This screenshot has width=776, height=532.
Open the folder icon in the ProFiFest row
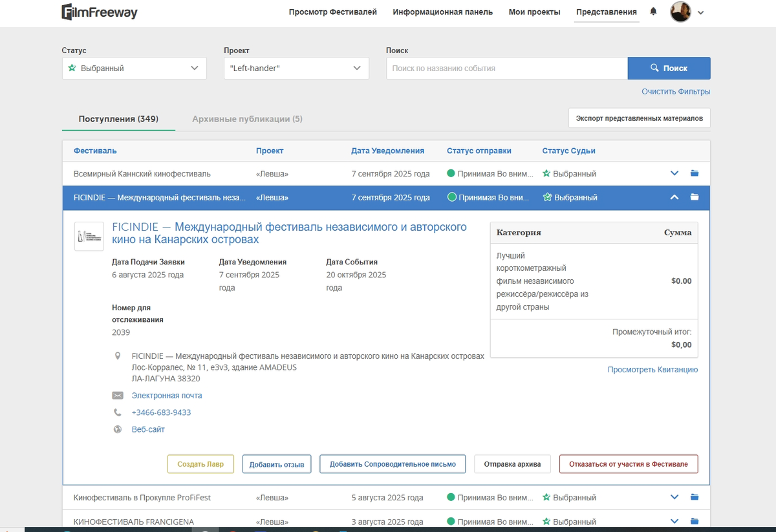pyautogui.click(x=695, y=497)
